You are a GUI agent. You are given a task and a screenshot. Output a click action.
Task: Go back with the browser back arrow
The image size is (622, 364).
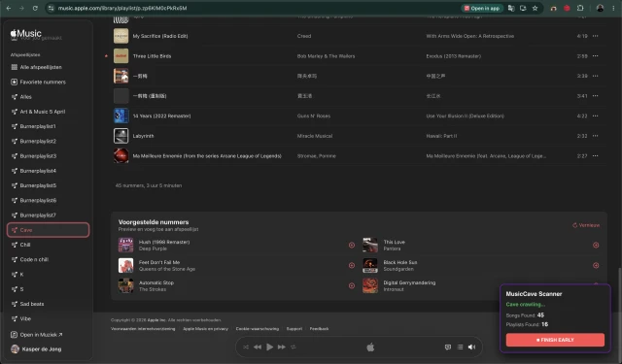click(9, 8)
